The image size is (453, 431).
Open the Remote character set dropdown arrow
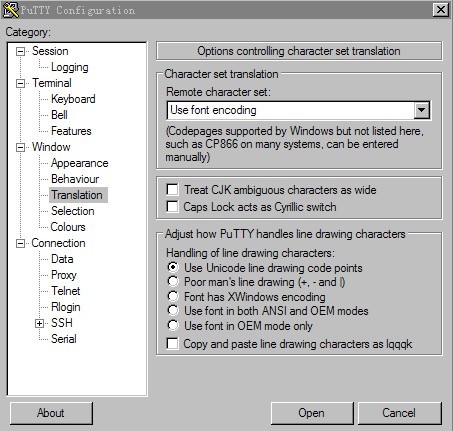(x=421, y=110)
